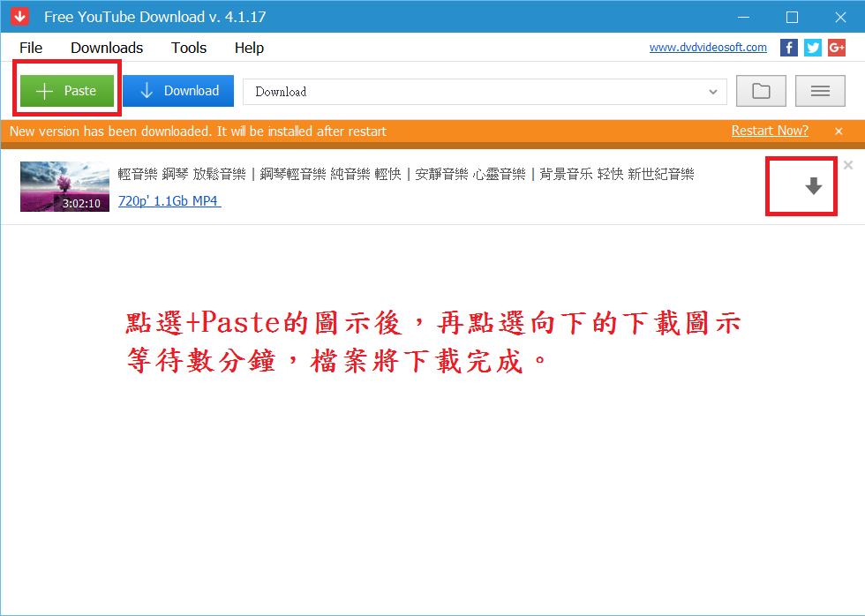The width and height of the screenshot is (865, 616).
Task: Open the File menu
Action: coord(31,48)
